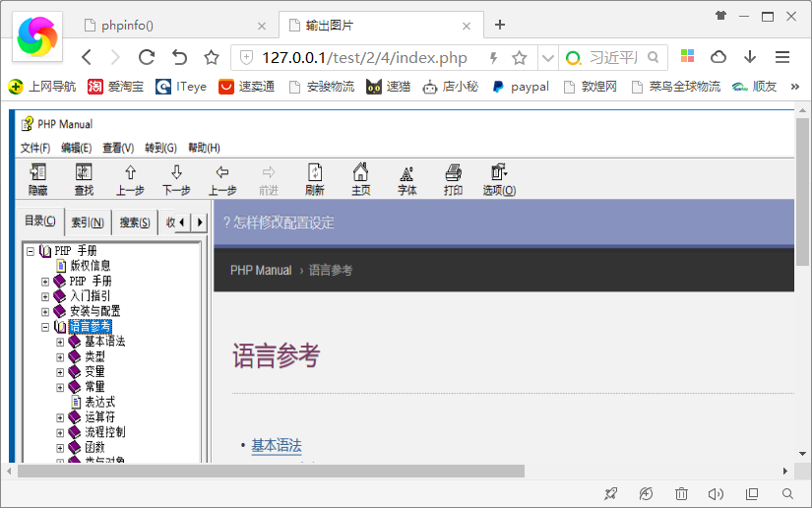Click the 上一步 left-arrow back icon
This screenshot has height=508, width=812.
coord(222,172)
